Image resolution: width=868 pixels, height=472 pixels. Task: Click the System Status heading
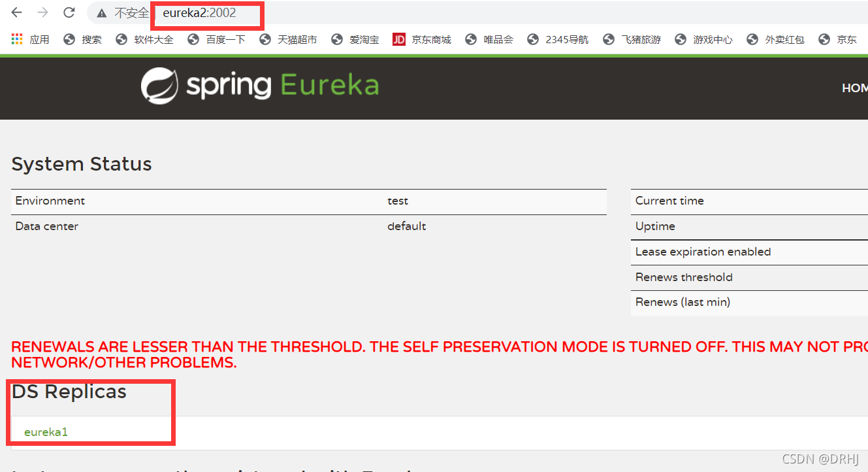pyautogui.click(x=82, y=164)
